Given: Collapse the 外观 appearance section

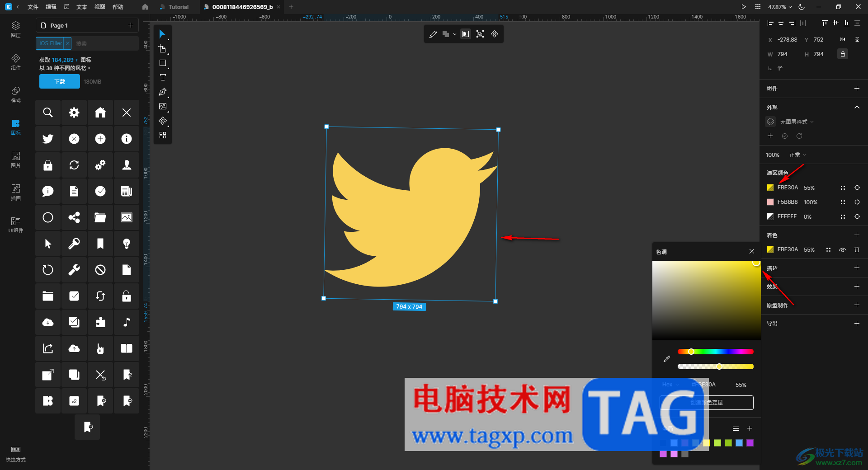Looking at the screenshot, I should [857, 107].
